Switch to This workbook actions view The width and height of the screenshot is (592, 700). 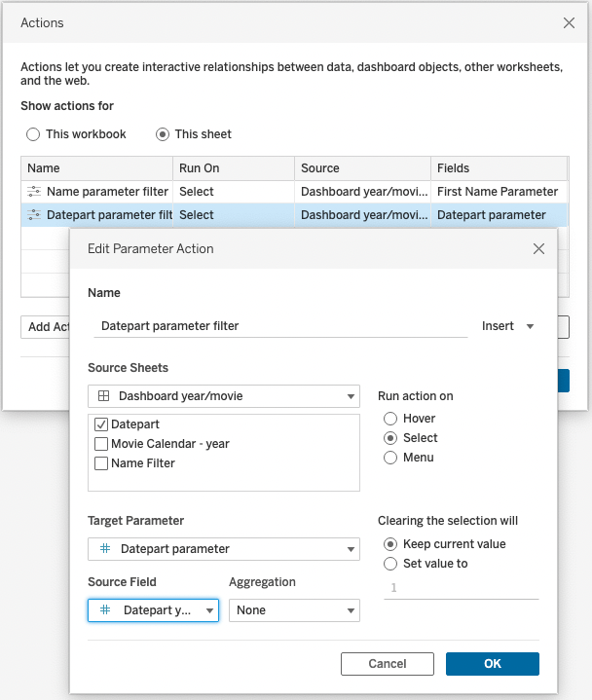[x=33, y=134]
